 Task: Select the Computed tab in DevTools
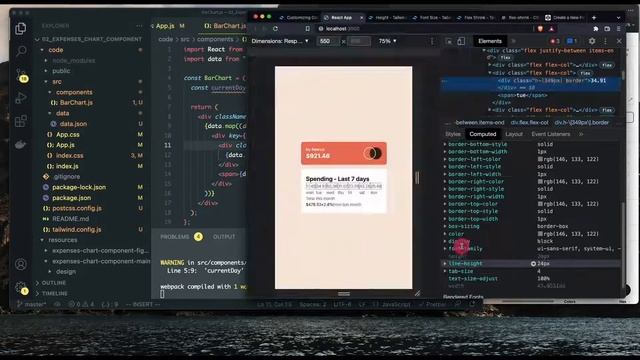coord(482,134)
